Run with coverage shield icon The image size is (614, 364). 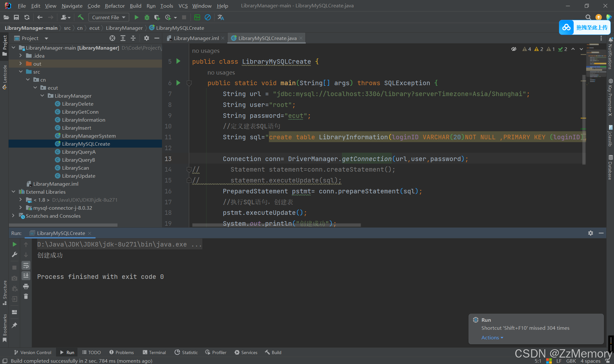pyautogui.click(x=157, y=17)
